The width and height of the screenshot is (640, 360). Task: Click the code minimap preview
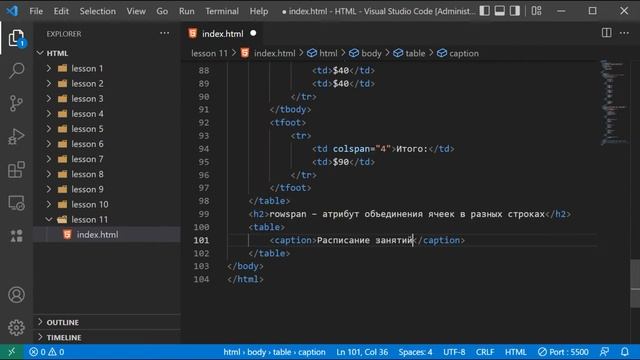614,102
